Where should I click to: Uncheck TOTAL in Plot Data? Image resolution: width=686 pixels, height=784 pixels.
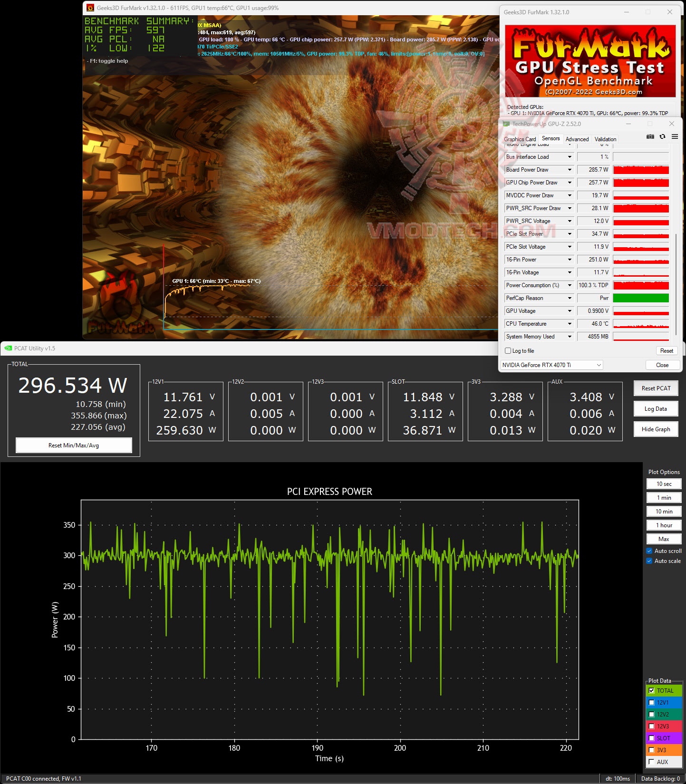tap(651, 690)
